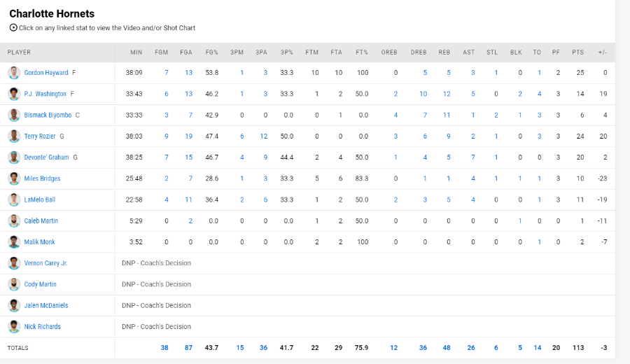Image resolution: width=630 pixels, height=364 pixels.
Task: Sort by the 3PM column header
Action: tap(237, 52)
